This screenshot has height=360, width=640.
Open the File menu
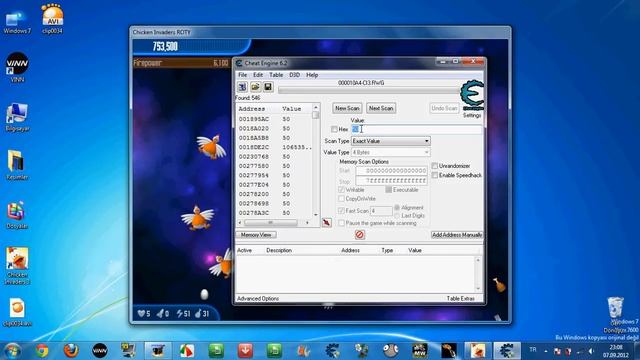pyautogui.click(x=242, y=75)
